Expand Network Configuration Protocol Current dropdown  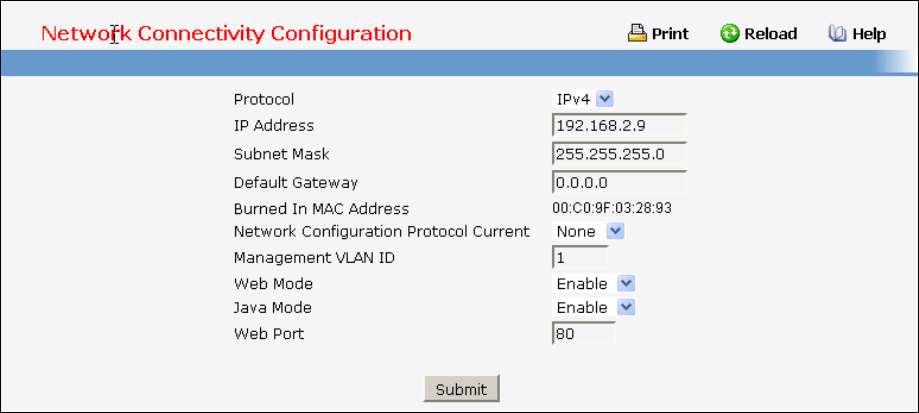pyautogui.click(x=615, y=231)
